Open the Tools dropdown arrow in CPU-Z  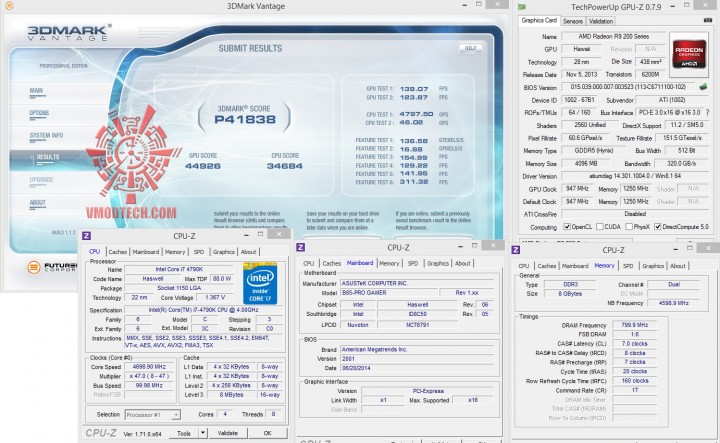[203, 433]
